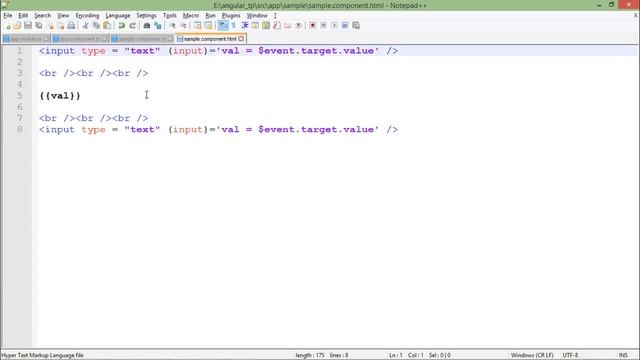The width and height of the screenshot is (640, 360).
Task: Toggle Show All Characters pilcrow icon
Action: click(x=234, y=26)
